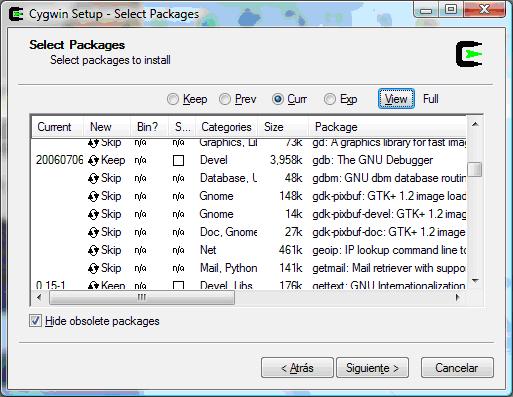Click the New column header
The image size is (513, 397).
[106, 127]
